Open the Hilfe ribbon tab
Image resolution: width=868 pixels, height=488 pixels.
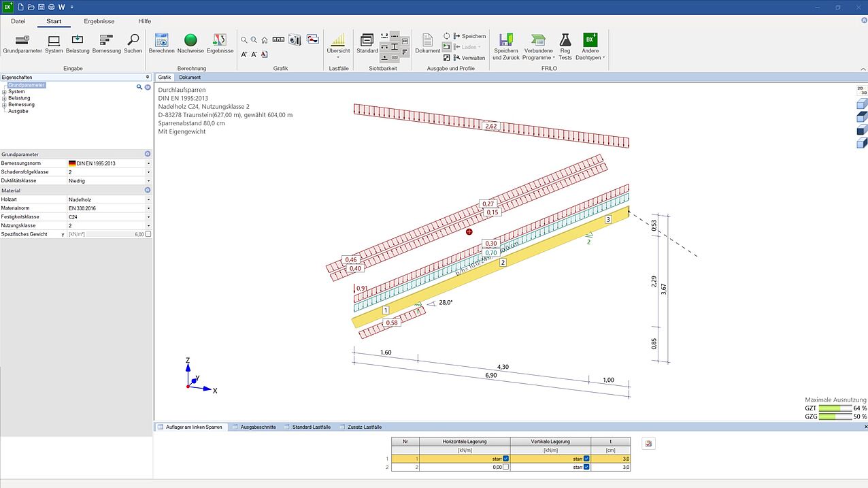point(144,21)
